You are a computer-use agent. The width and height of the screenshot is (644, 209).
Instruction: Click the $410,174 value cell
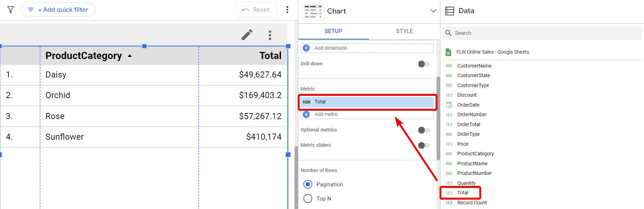click(264, 137)
